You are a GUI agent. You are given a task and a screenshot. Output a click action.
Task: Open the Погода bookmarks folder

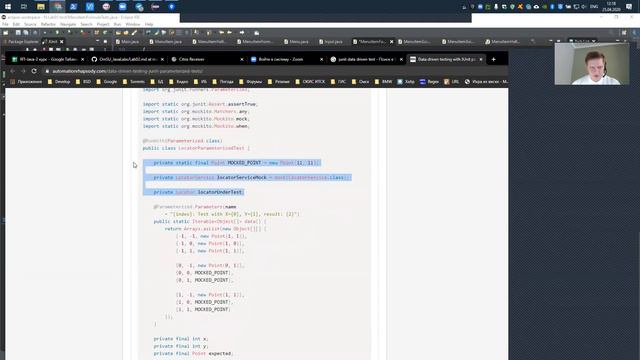tap(223, 82)
